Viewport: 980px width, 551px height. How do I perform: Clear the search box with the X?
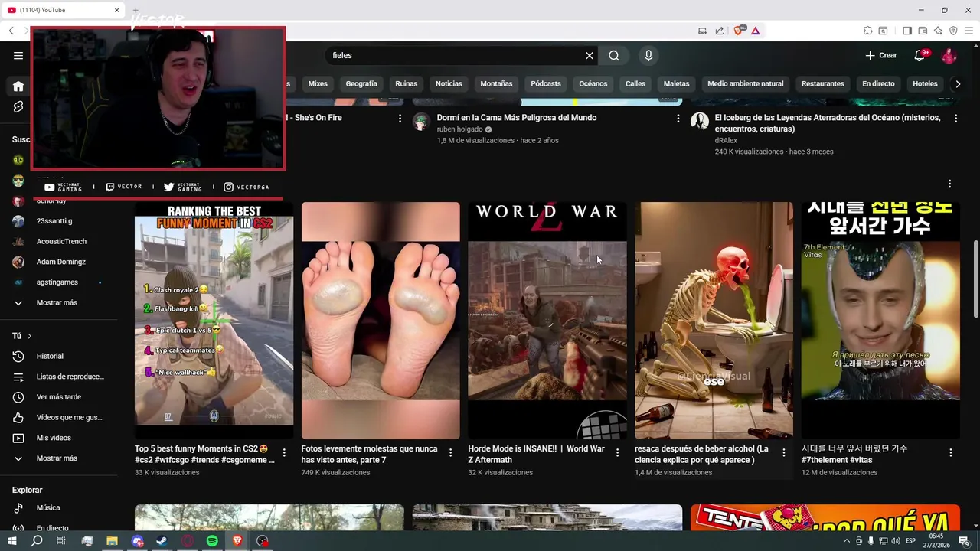click(x=590, y=55)
